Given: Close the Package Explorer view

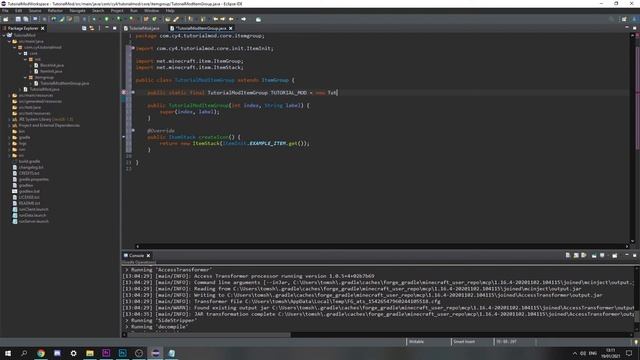Looking at the screenshot, I should click(x=42, y=28).
